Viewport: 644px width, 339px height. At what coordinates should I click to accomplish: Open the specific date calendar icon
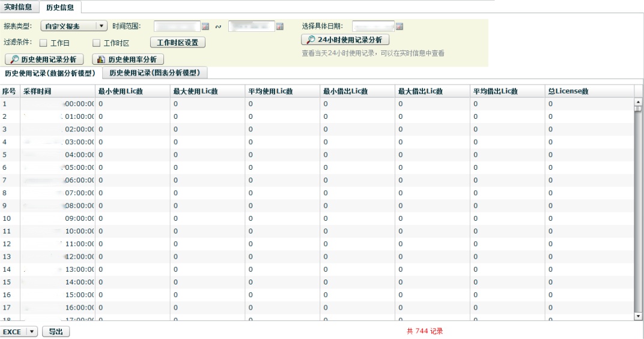tap(399, 26)
